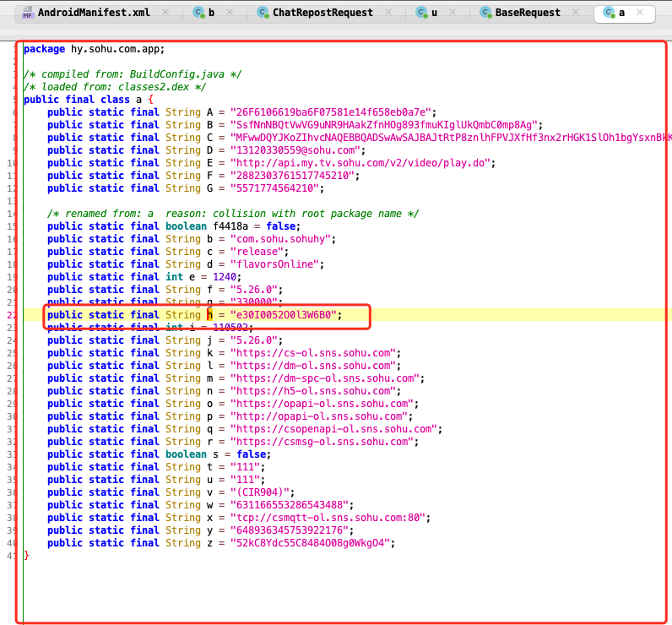672x625 pixels.
Task: Click the package name hy.sohu.com.app
Action: [x=116, y=49]
